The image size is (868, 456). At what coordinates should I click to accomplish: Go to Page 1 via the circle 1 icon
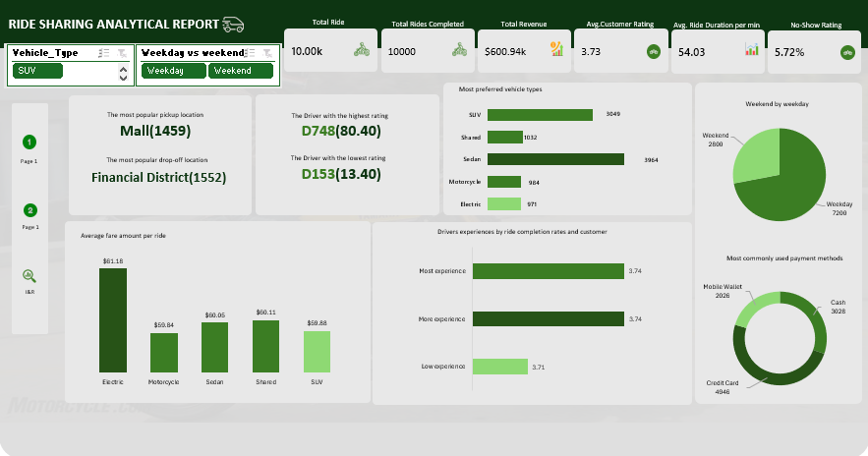click(29, 142)
